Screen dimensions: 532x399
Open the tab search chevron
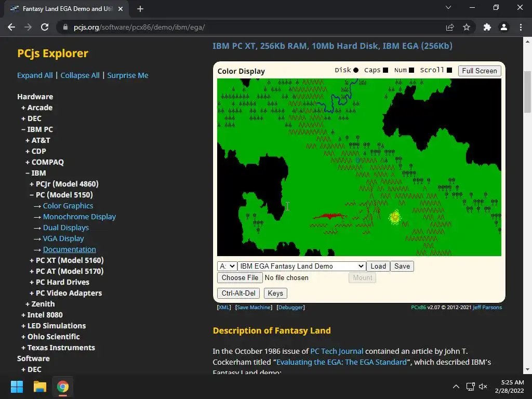(x=448, y=7)
